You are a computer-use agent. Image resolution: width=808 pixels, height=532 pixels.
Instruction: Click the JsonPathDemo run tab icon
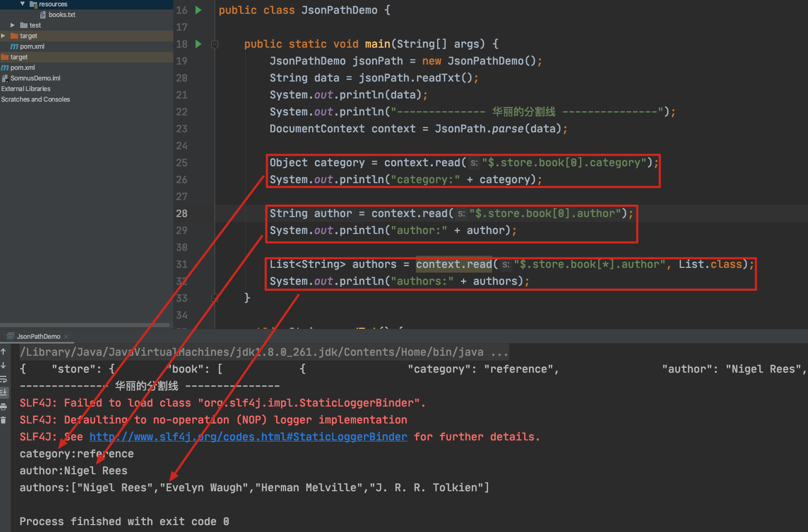tap(10, 337)
